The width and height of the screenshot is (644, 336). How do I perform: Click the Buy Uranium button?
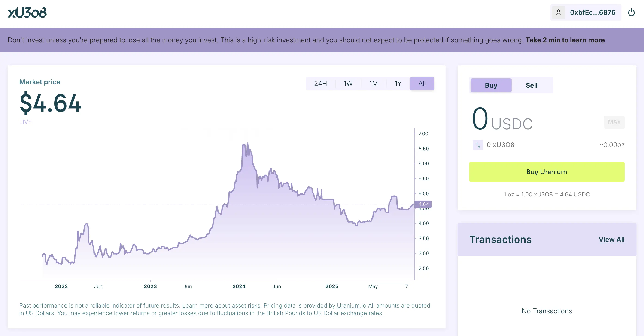(x=547, y=172)
